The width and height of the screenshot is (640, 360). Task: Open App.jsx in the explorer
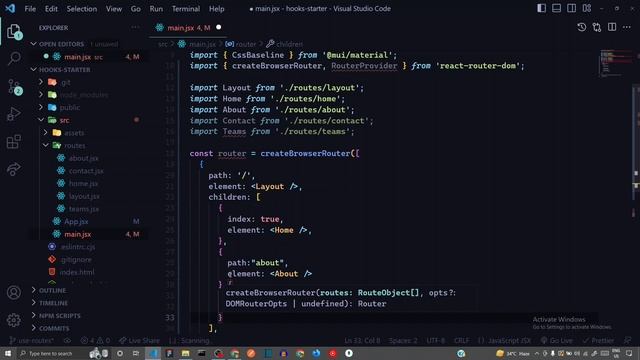point(76,222)
